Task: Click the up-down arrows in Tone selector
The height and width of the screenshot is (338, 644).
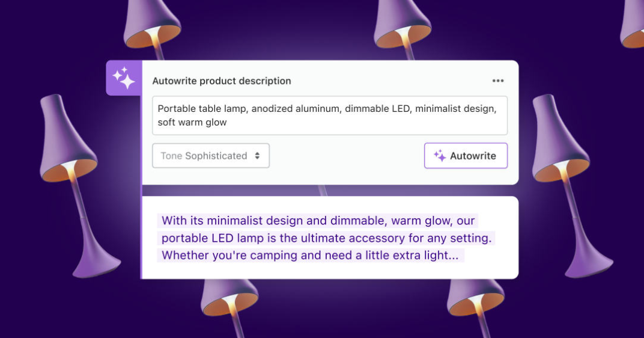Action: [x=257, y=156]
